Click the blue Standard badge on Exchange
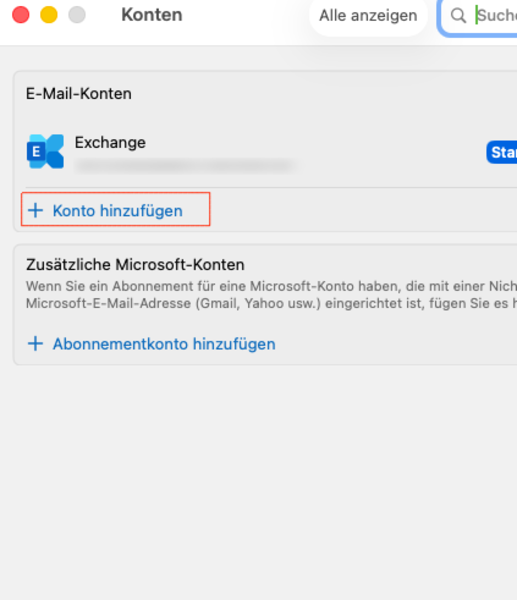Viewport: 517px width, 600px height. (x=502, y=152)
